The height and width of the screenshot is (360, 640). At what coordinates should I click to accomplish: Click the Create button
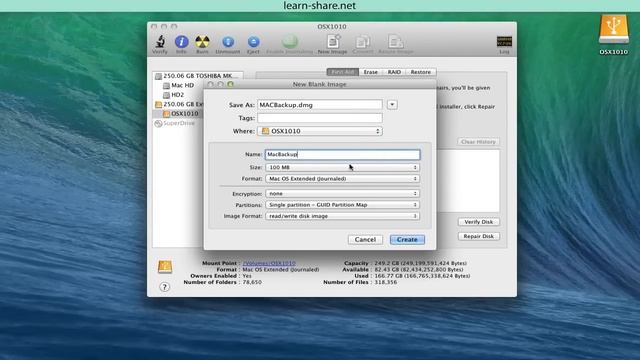tap(407, 240)
